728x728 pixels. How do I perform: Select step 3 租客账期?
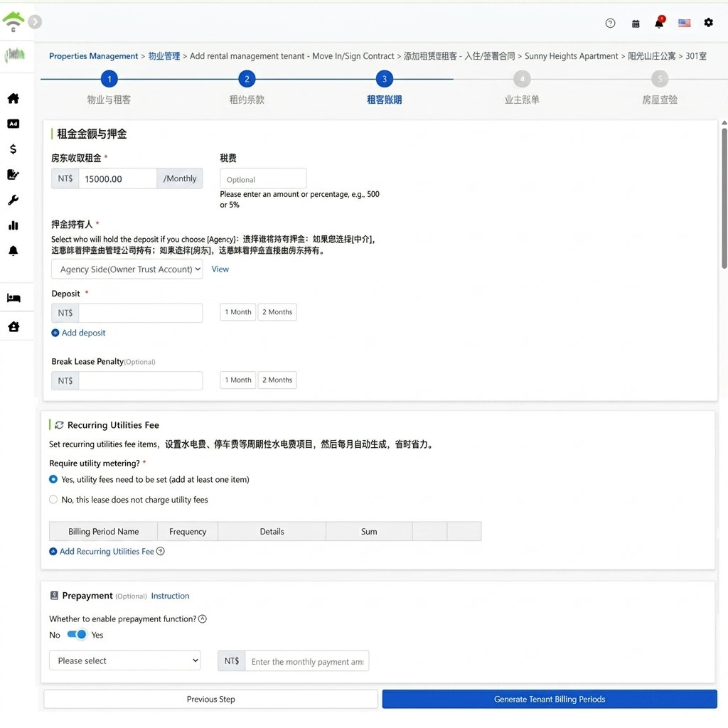click(384, 79)
